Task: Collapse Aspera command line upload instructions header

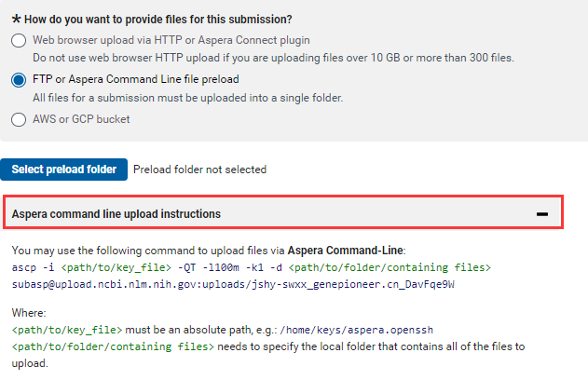Action: click(283, 214)
